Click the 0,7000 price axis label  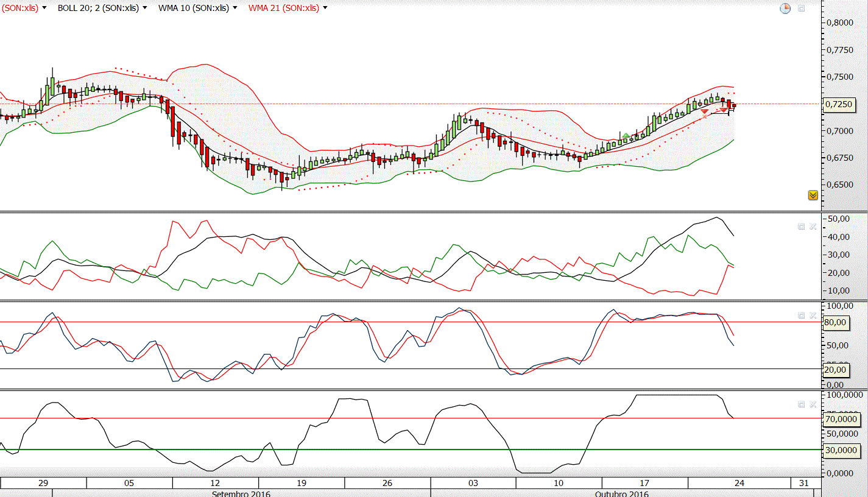(840, 131)
